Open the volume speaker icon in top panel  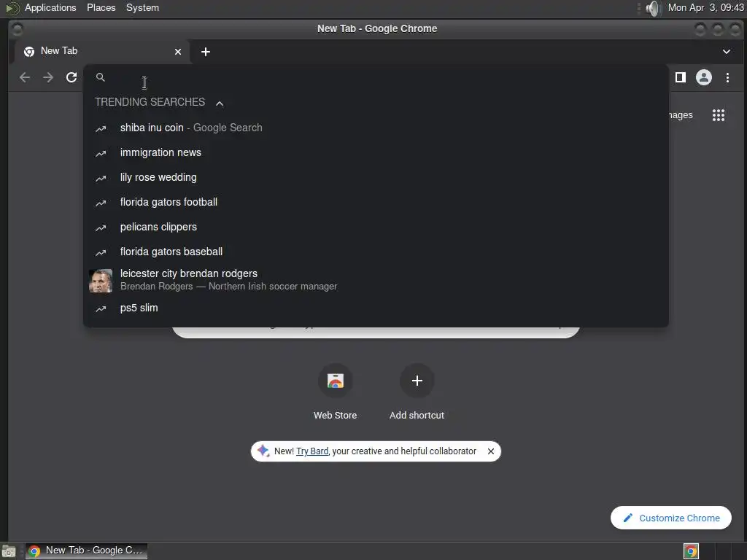tap(653, 8)
